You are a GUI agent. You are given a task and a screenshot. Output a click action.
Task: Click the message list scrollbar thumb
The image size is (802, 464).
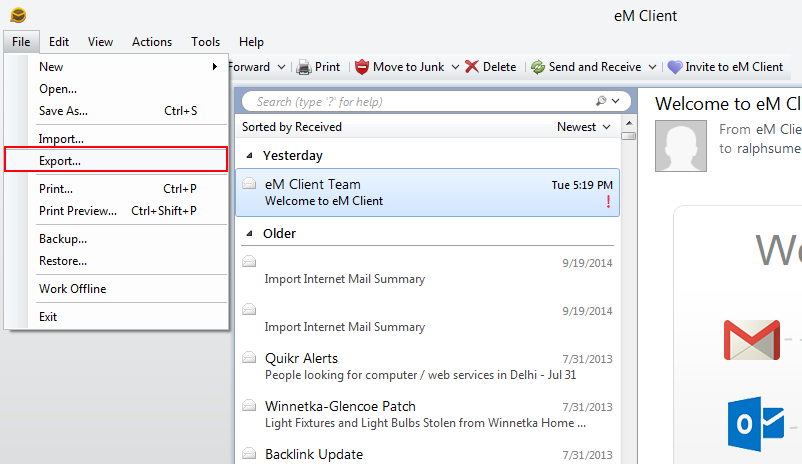[629, 136]
